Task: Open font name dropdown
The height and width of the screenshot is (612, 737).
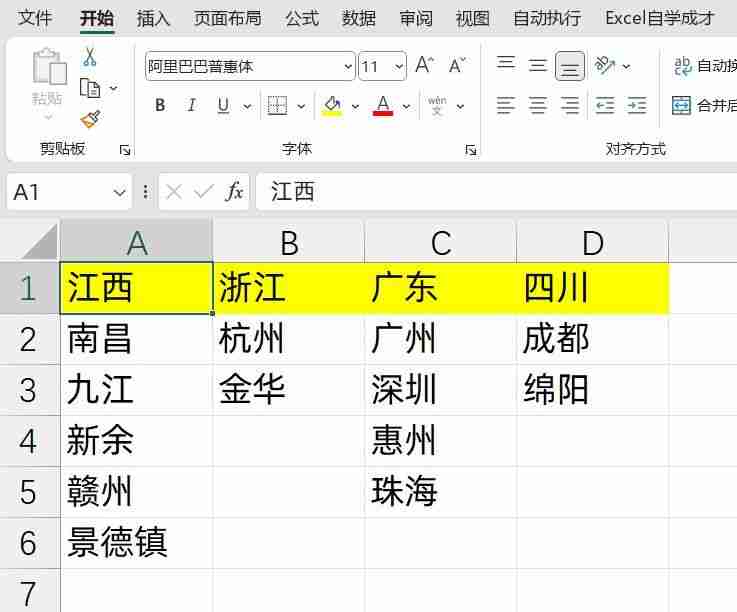Action: (x=348, y=67)
